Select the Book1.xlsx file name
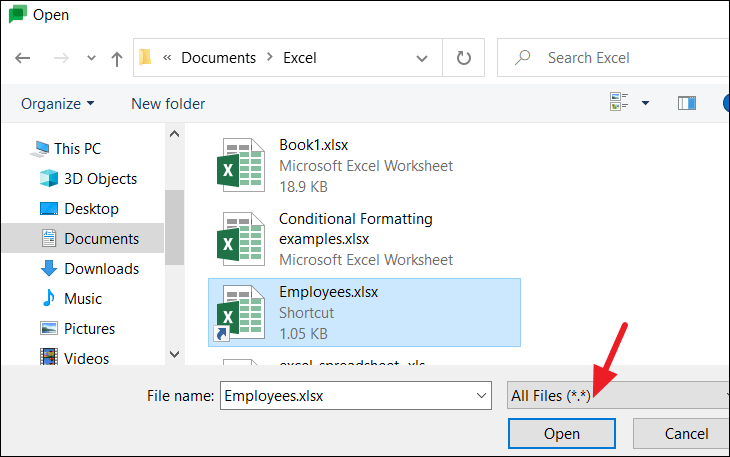The image size is (730, 457). tap(313, 145)
